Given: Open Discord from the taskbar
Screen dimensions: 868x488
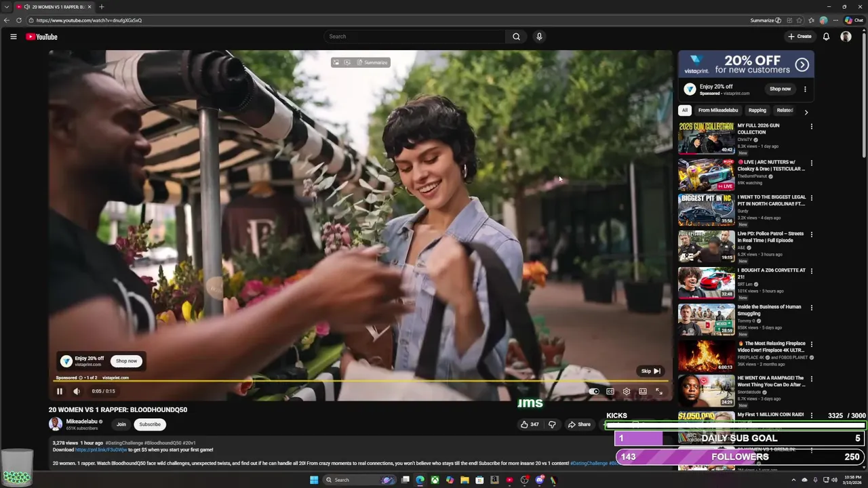Looking at the screenshot, I should (x=540, y=480).
